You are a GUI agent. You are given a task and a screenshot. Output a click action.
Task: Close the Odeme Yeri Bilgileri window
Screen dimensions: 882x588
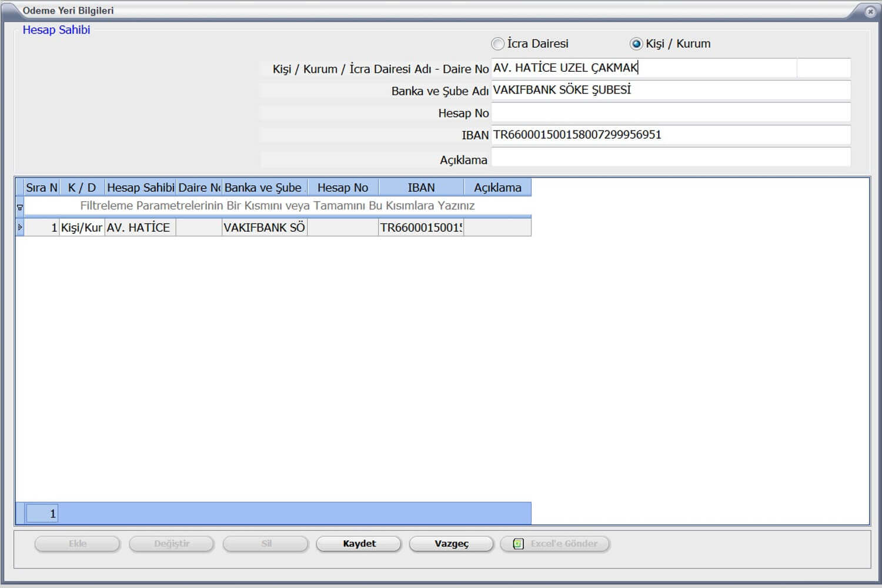click(x=870, y=11)
